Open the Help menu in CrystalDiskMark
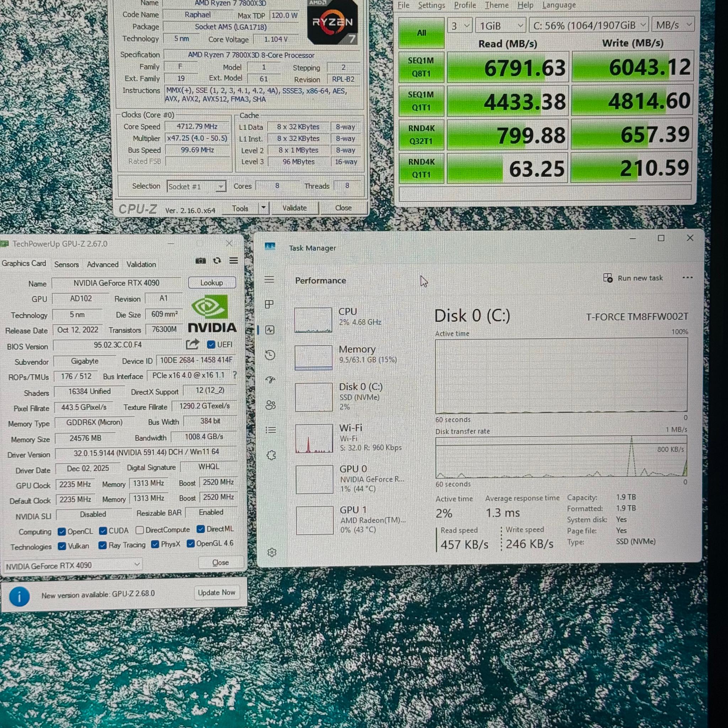 click(x=525, y=5)
